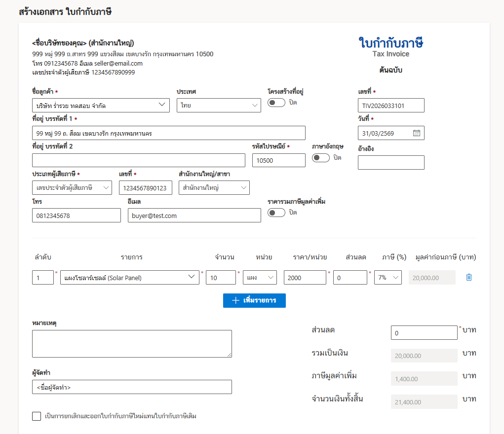
Task: Click the plus icon on เพิ่มรายการ button
Action: point(235,301)
